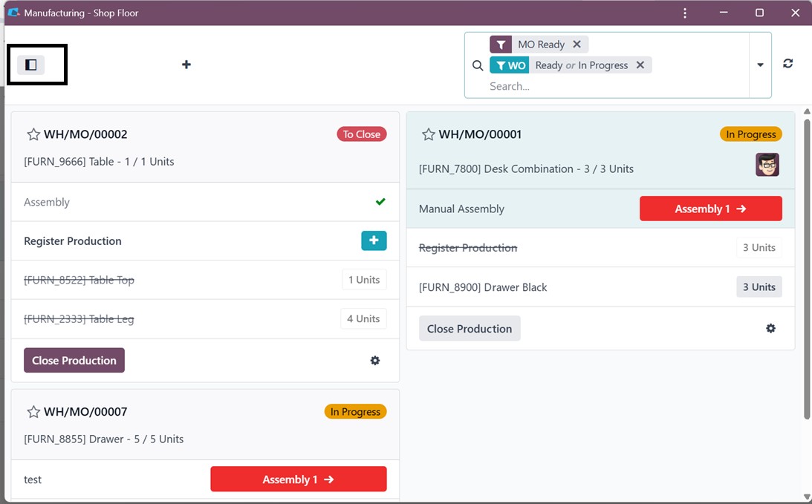Open the WH/MO/00007 title
The image size is (812, 504).
point(85,412)
